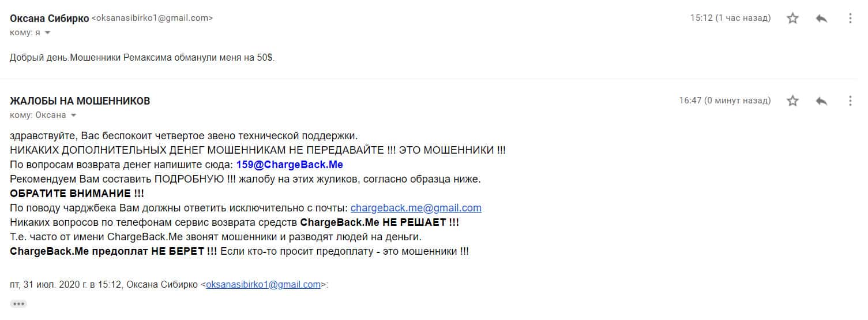Expand recipient details next to 'кому: Оксана'

73,115
